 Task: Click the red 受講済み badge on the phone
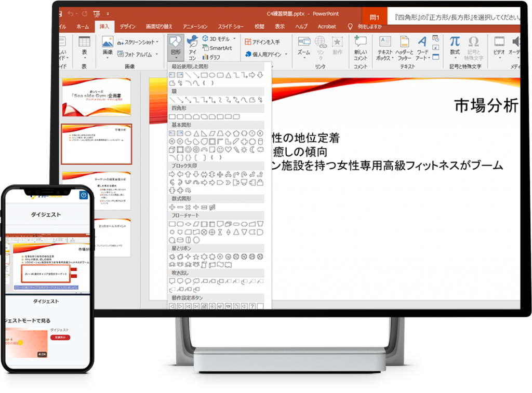click(x=60, y=337)
